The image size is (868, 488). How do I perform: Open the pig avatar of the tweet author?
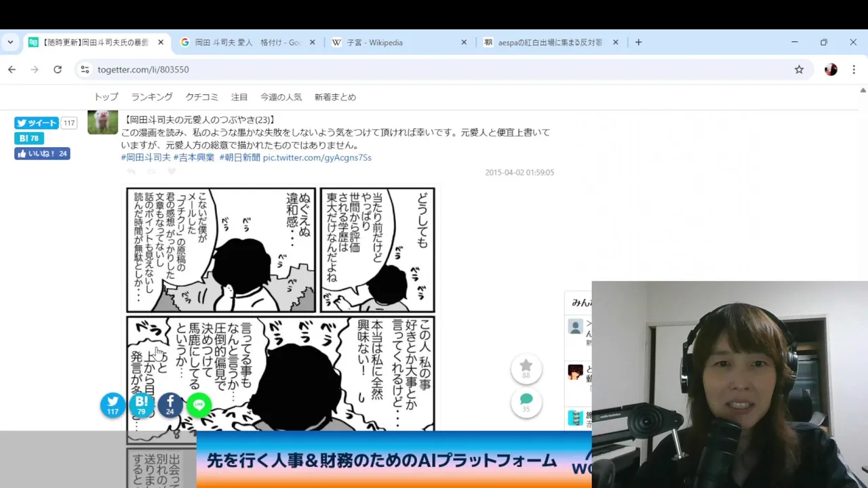click(102, 122)
